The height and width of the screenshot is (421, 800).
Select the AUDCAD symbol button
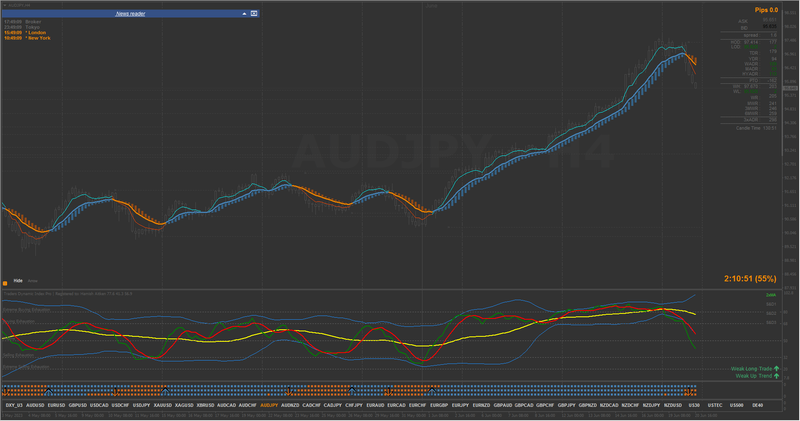[x=226, y=405]
